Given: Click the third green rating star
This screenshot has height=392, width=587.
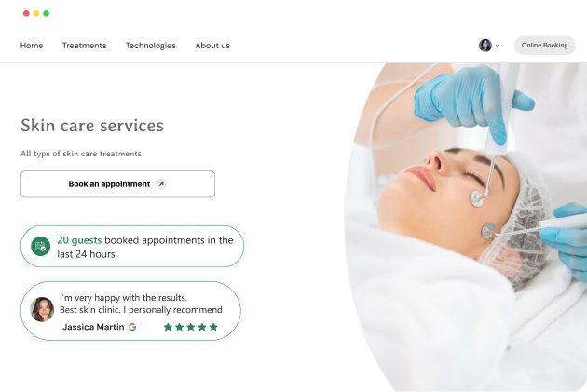Looking at the screenshot, I should click(x=191, y=327).
